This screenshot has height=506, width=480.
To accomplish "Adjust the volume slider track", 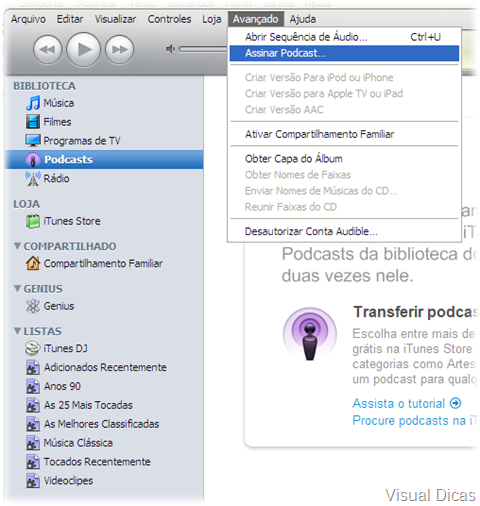I will click(203, 49).
